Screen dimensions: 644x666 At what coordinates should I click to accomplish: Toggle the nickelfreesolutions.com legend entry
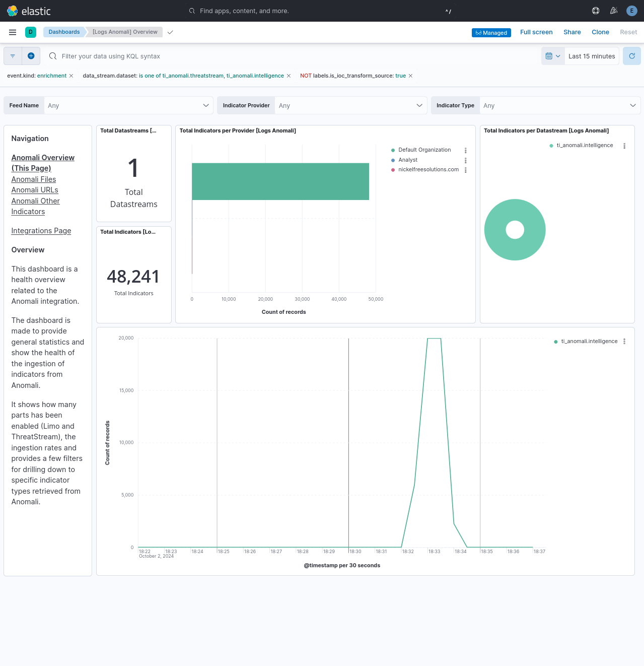coord(428,169)
